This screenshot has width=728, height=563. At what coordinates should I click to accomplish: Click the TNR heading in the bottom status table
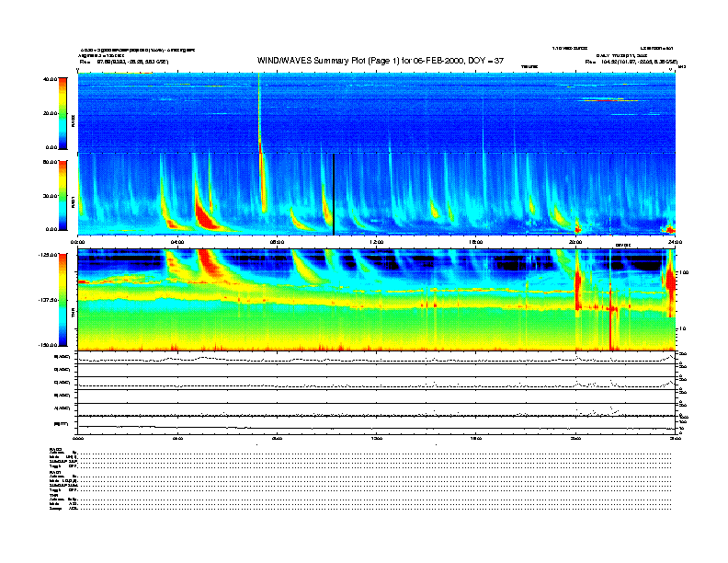tap(53, 495)
